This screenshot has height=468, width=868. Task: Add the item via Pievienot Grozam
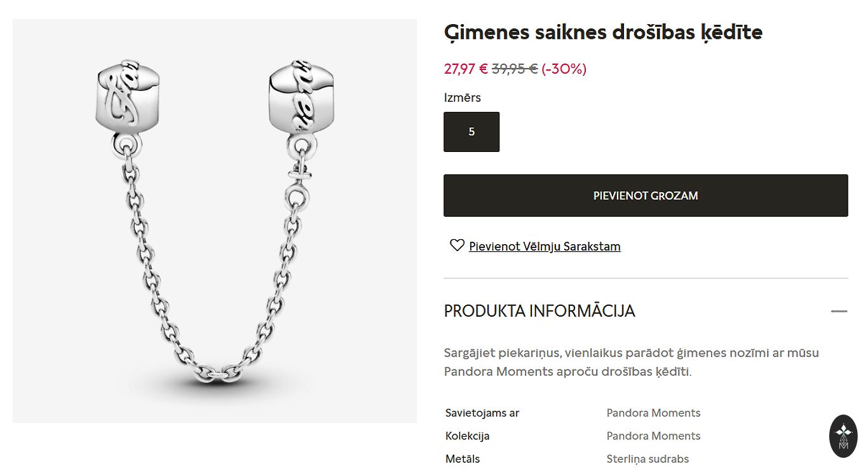click(646, 196)
